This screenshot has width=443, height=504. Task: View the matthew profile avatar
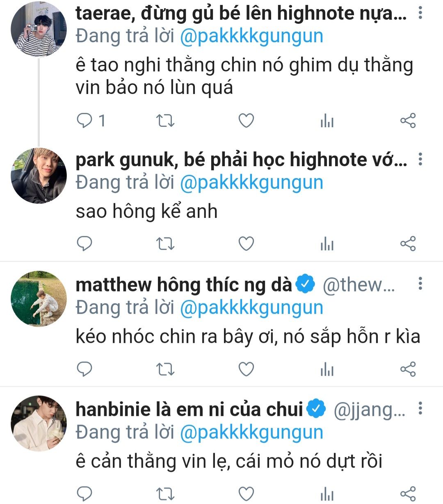(39, 299)
